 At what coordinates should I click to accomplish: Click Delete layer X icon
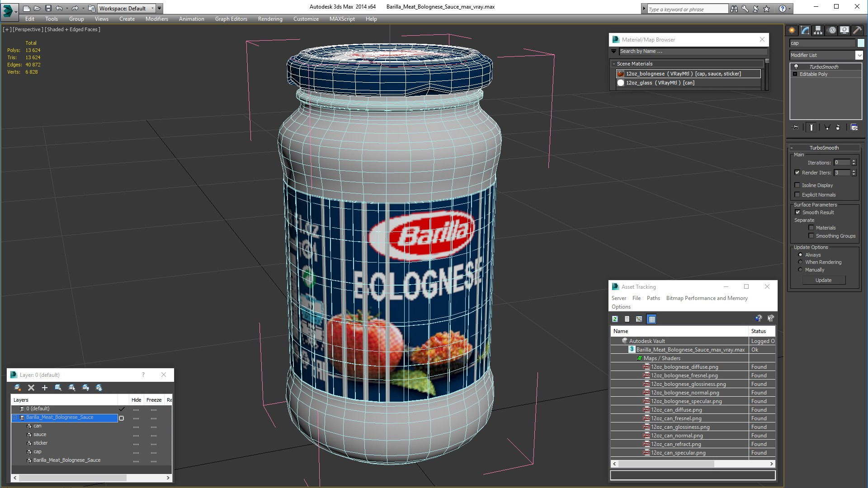coord(31,388)
